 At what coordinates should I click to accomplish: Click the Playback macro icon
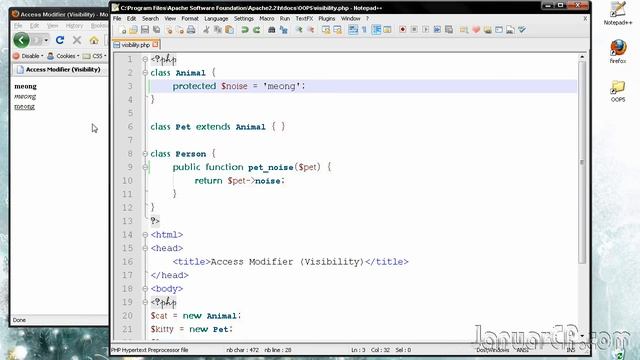tap(426, 30)
